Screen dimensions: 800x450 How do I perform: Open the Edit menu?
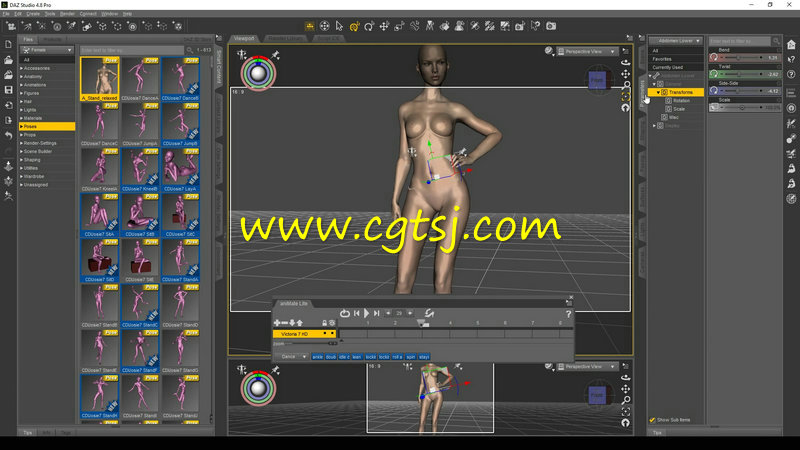coord(18,14)
